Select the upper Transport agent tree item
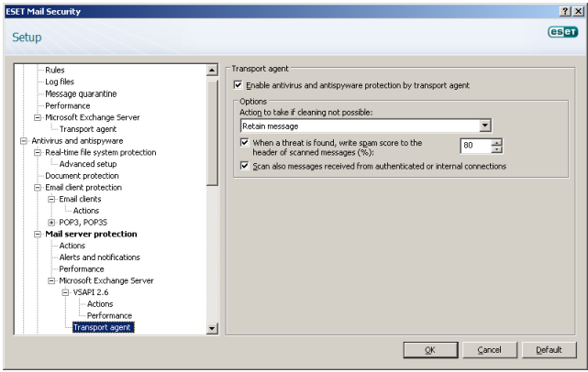The image size is (588, 372). click(88, 129)
